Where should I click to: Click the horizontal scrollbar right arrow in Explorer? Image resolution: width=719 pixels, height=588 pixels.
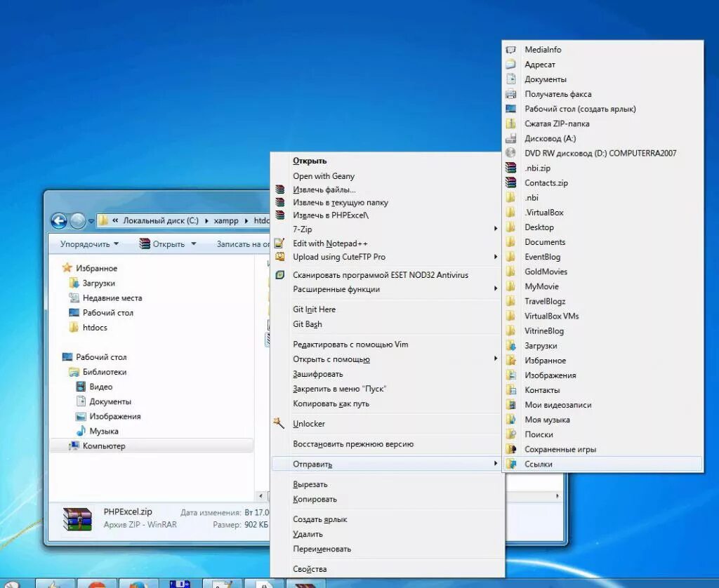(557, 496)
